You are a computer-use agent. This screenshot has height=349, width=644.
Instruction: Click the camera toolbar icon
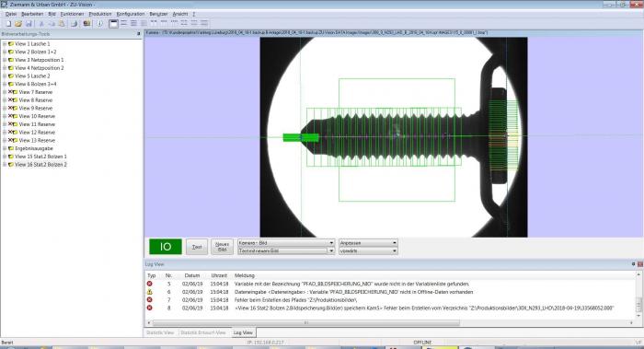tap(86, 24)
